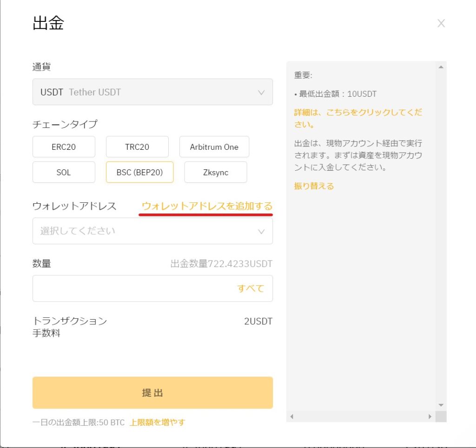476x448 pixels.
Task: Close the 出金 withdrawal dialog
Action: point(441,23)
